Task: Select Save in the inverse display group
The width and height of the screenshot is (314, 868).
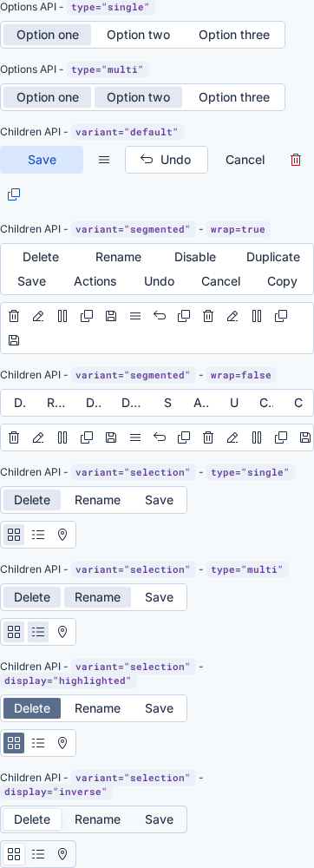Action: tap(160, 820)
